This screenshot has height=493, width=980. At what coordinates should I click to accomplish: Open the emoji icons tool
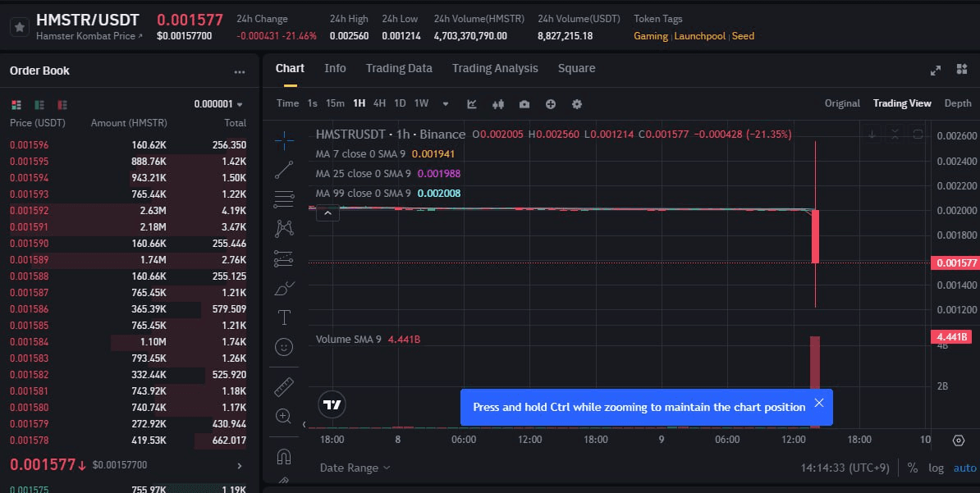coord(284,347)
